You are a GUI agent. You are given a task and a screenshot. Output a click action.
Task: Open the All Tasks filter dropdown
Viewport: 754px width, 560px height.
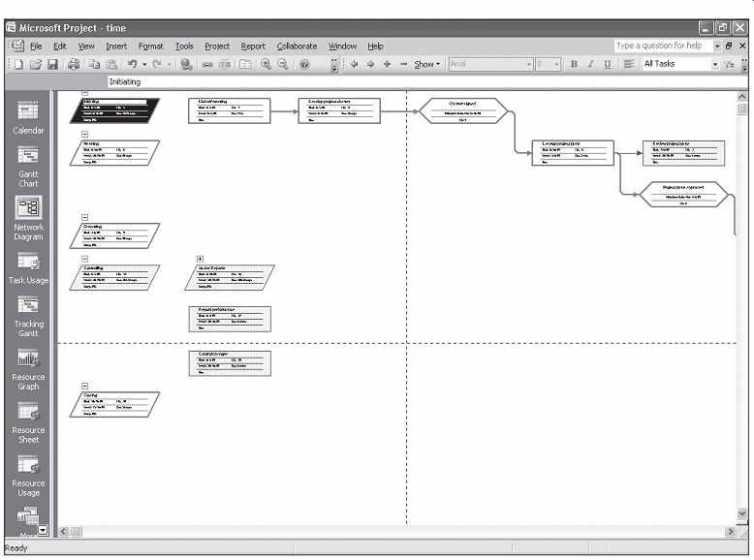coord(715,64)
